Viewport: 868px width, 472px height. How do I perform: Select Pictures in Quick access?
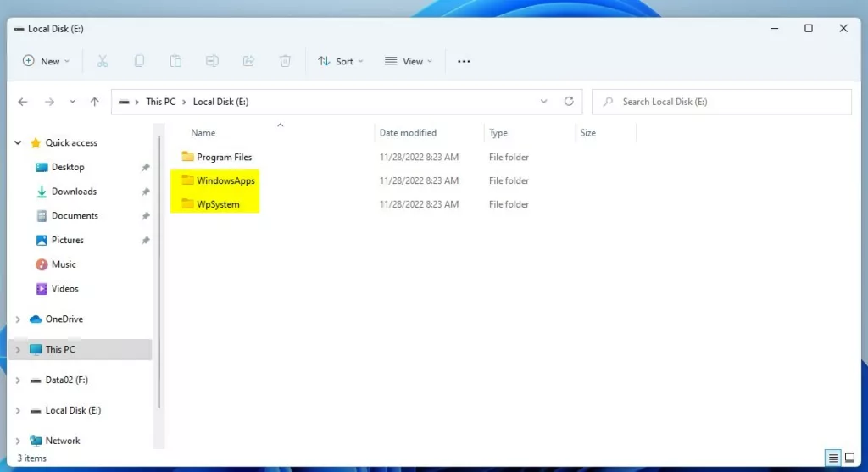[x=67, y=240]
